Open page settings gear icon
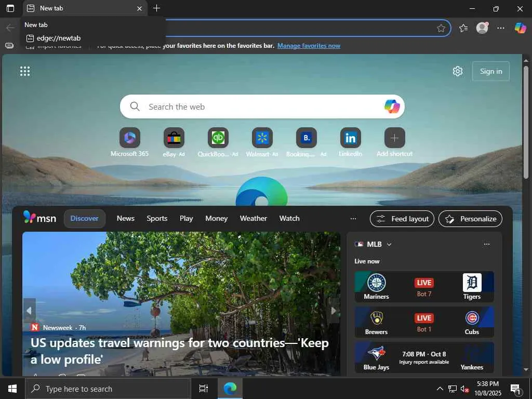Image resolution: width=532 pixels, height=399 pixels. pos(458,71)
